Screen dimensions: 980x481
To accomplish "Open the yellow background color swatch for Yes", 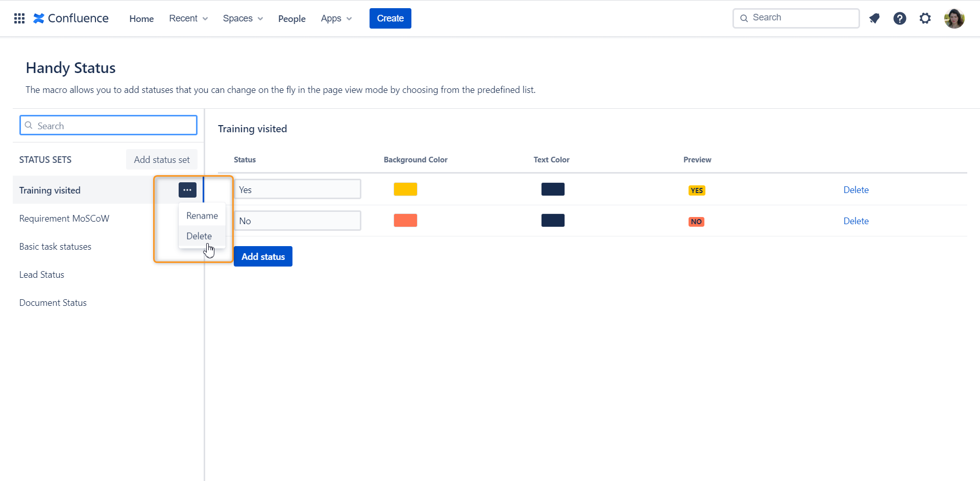I will click(x=405, y=188).
